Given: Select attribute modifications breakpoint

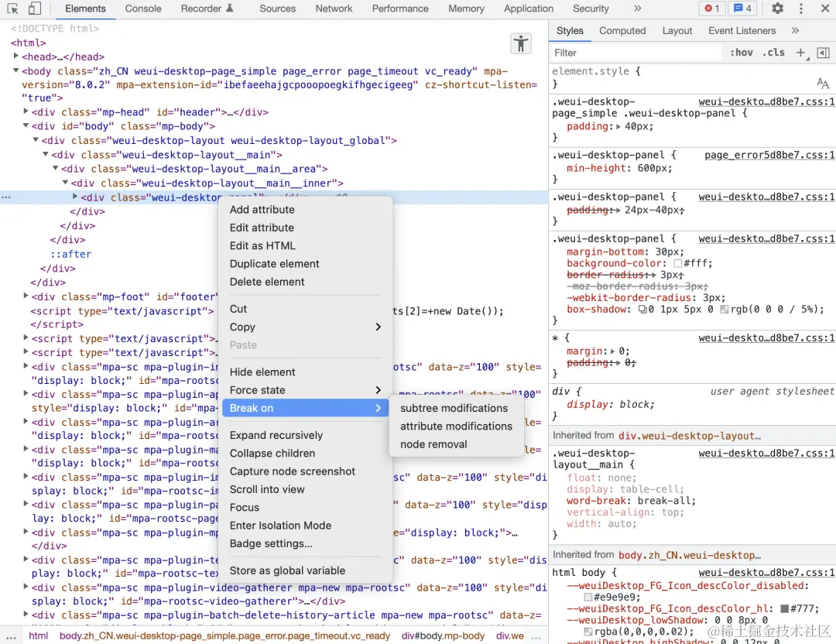Looking at the screenshot, I should tap(456, 426).
